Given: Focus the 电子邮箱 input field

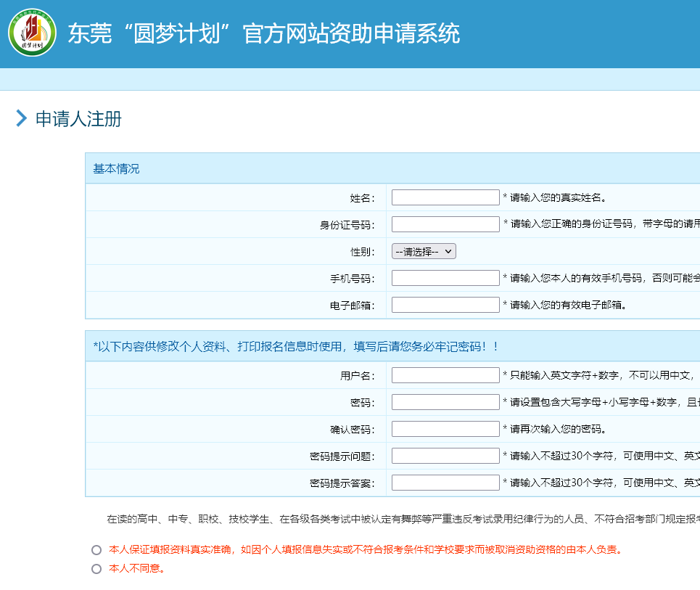Looking at the screenshot, I should pyautogui.click(x=445, y=305).
